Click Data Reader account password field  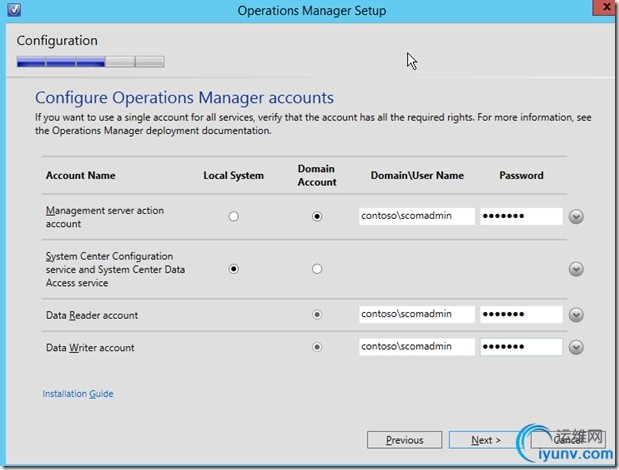pyautogui.click(x=521, y=315)
